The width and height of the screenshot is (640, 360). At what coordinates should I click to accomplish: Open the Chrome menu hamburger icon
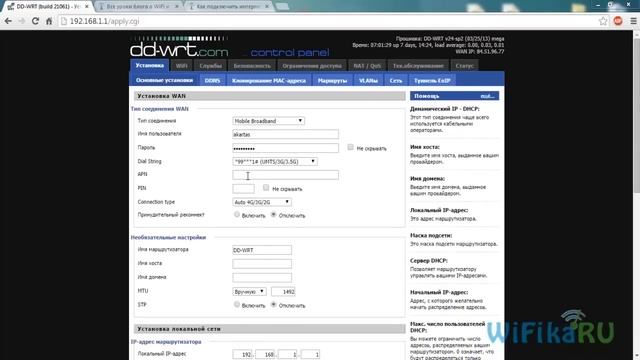[x=633, y=21]
